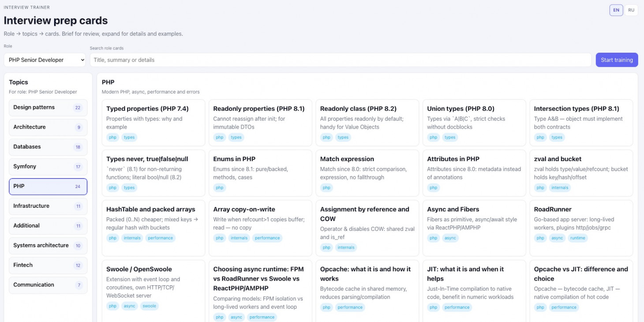This screenshot has height=322, width=644.
Task: Click the swoole tag on Swoole card
Action: 149,306
